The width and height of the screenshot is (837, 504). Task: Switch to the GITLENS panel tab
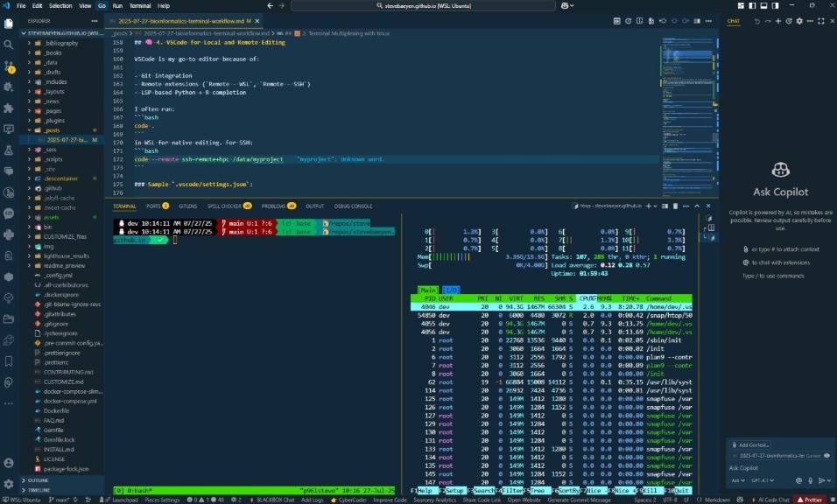click(x=188, y=206)
